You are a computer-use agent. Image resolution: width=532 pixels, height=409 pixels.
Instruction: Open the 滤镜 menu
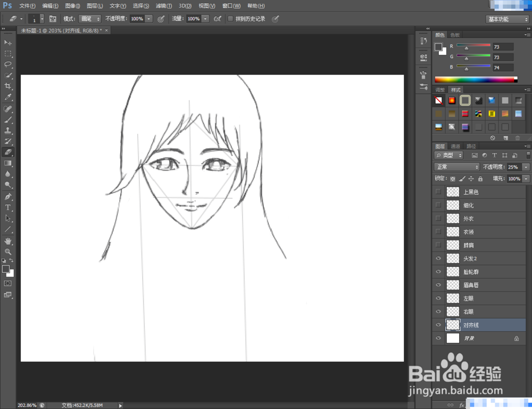pos(163,6)
